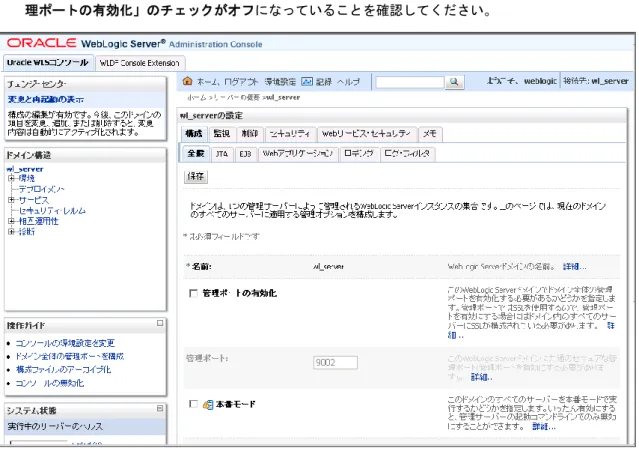Open コンソールの環境設定を変更 guide link
Viewport: 639px width, 460px height.
pos(65,343)
